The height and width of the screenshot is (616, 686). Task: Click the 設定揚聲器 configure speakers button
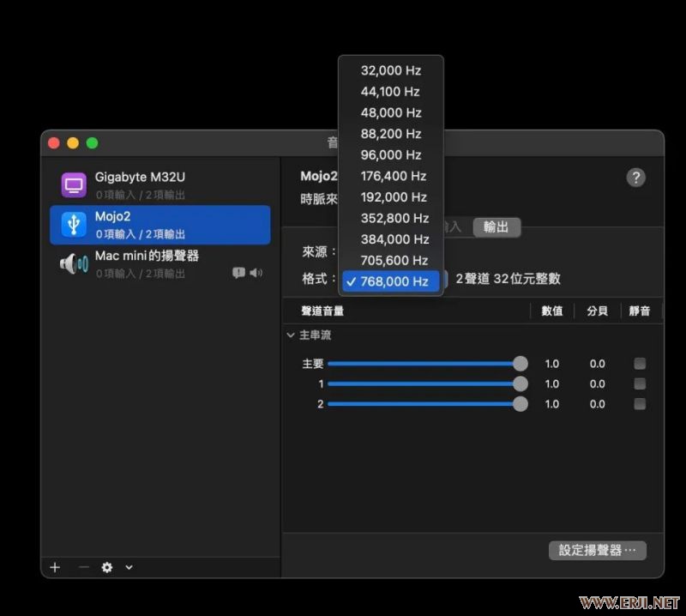(597, 550)
